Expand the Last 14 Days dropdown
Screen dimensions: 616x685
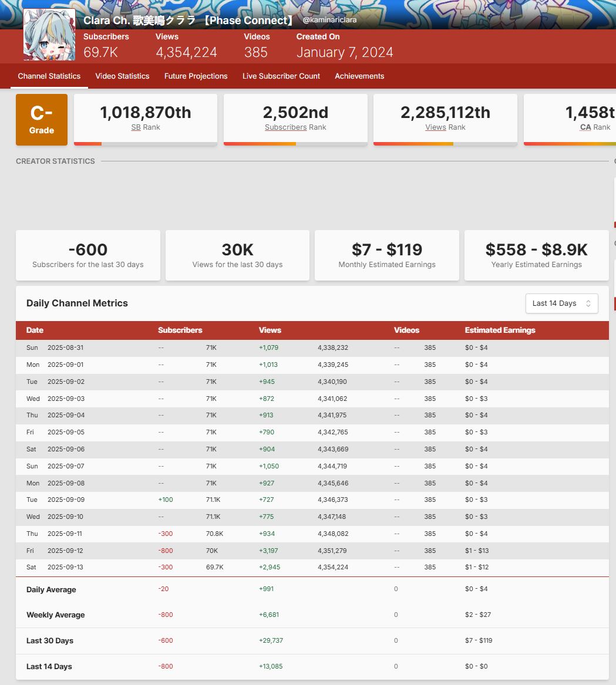(x=561, y=303)
